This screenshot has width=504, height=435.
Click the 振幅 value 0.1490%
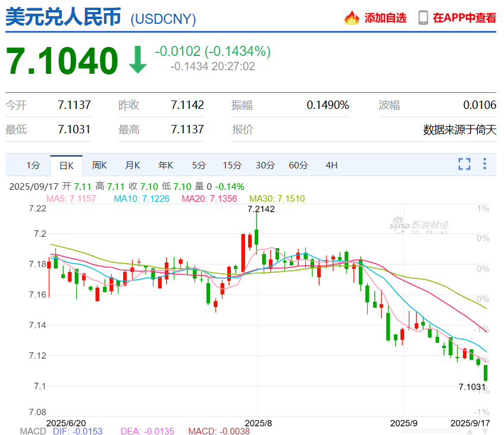pyautogui.click(x=328, y=105)
